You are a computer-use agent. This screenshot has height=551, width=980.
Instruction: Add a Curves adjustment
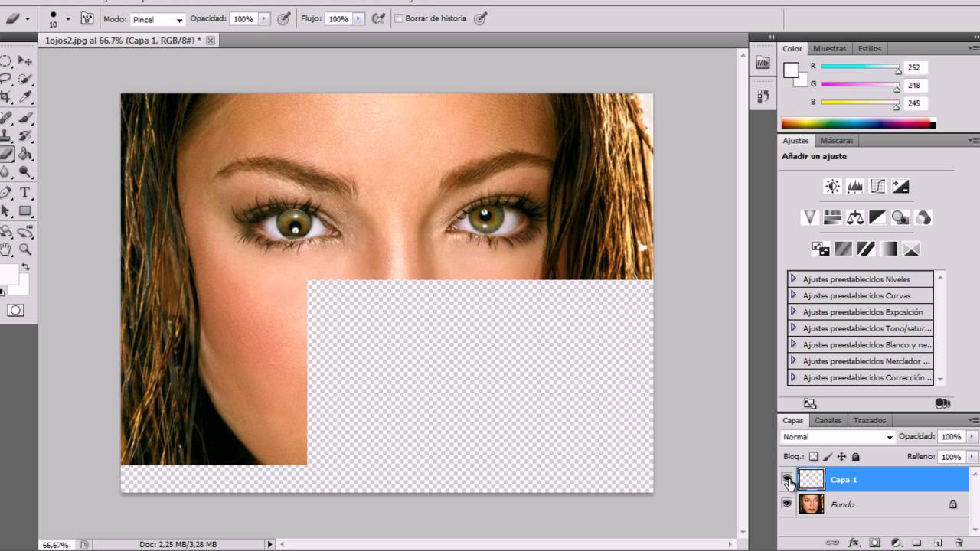[878, 186]
